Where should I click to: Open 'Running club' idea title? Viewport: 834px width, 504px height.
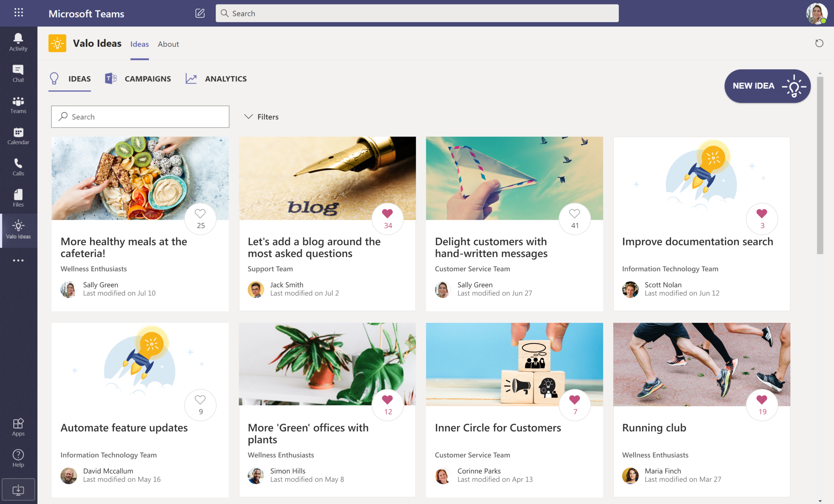click(x=654, y=427)
